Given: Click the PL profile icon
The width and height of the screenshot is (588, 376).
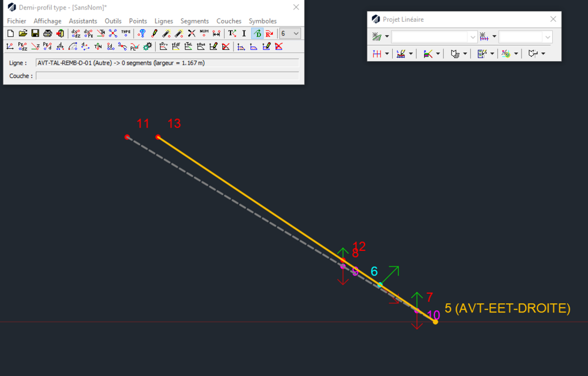Looking at the screenshot, I should click(x=135, y=46).
